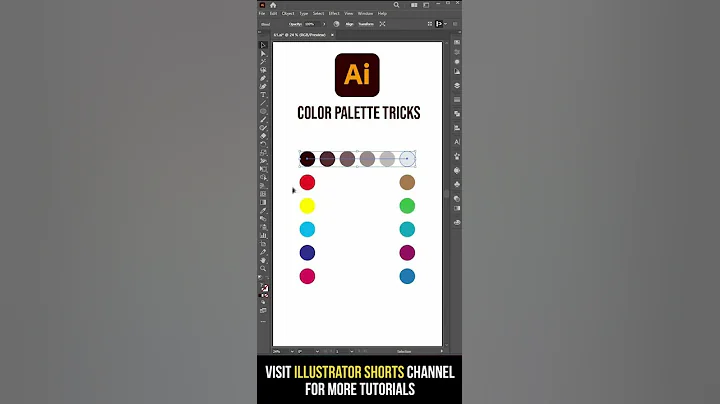Screen dimensions: 720x404
Task: Click the cyan circle on artboard
Action: (307, 229)
